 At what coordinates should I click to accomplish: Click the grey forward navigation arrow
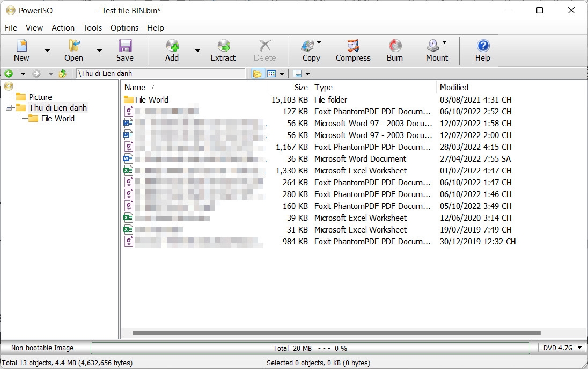pos(36,74)
